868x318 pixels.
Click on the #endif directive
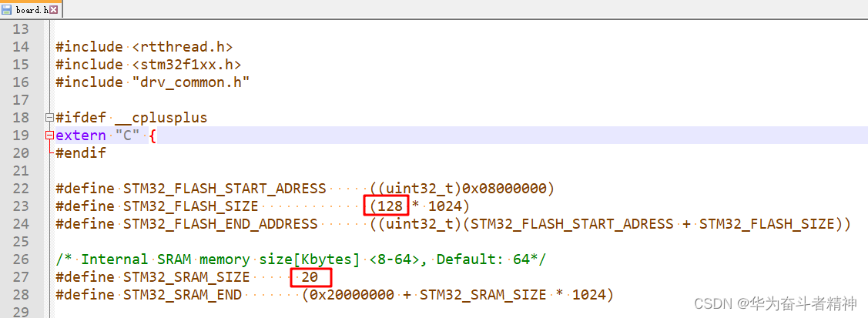pos(81,153)
